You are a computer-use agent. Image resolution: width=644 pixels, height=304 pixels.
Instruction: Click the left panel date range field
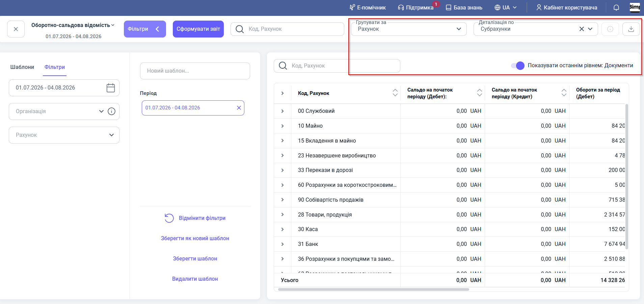64,88
